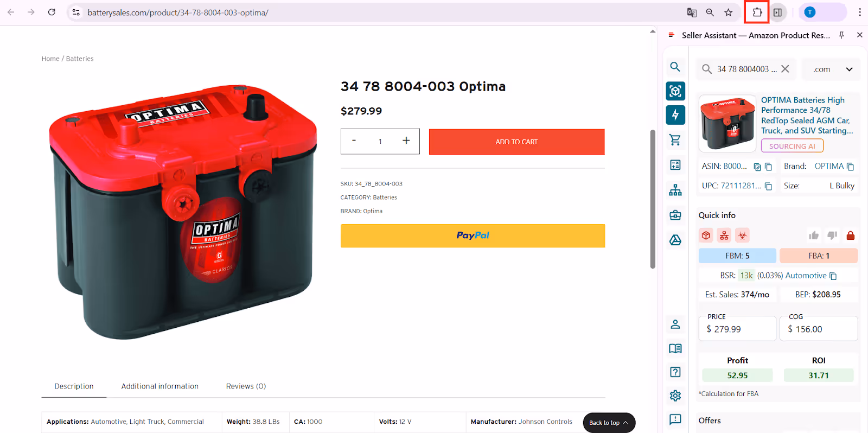Select the product scan cube sidebar icon
The width and height of the screenshot is (868, 433).
[x=675, y=91]
